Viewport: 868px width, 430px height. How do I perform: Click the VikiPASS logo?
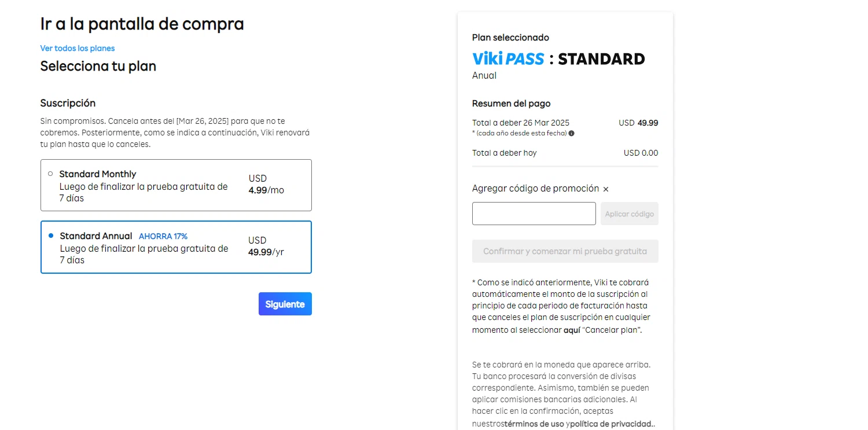click(x=508, y=59)
